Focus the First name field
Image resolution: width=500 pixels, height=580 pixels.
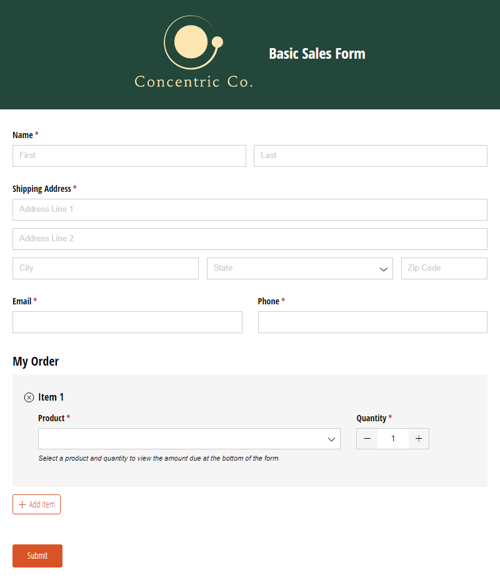click(x=129, y=156)
